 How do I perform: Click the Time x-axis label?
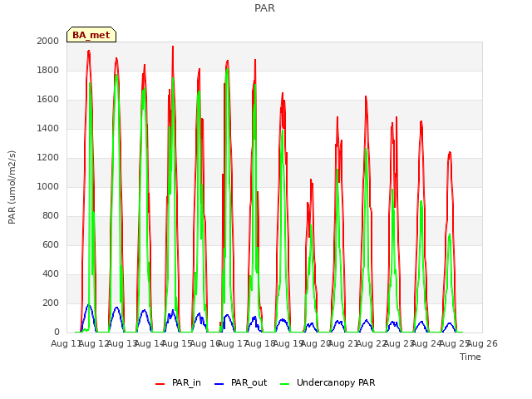[x=470, y=357]
